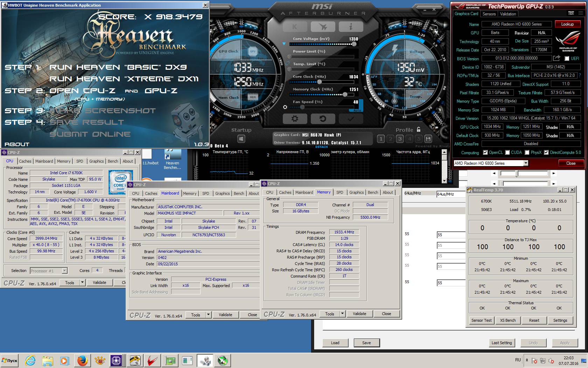The width and height of the screenshot is (588, 368).
Task: Reset Afterburner settings with the circular arrow
Action: click(x=323, y=118)
